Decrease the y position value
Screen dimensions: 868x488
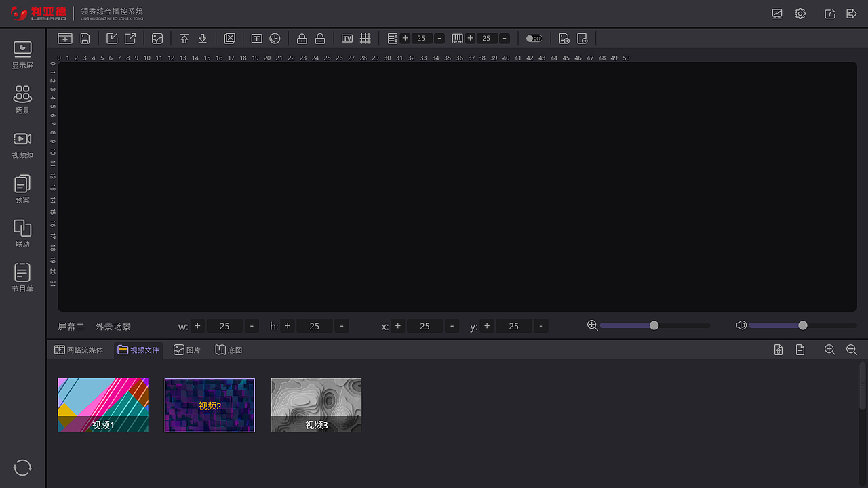click(x=541, y=326)
